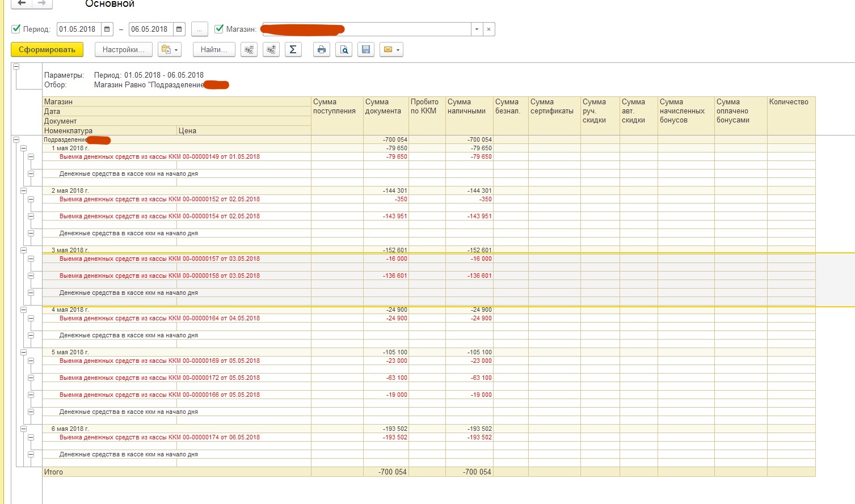Open the Магазин dropdown list
The height and width of the screenshot is (504, 855).
tap(477, 29)
